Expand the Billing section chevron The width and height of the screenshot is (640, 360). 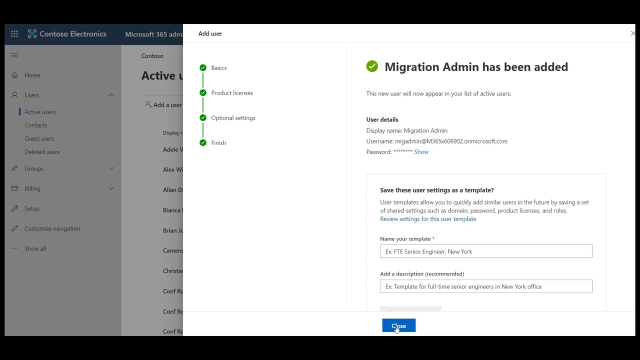(x=111, y=188)
